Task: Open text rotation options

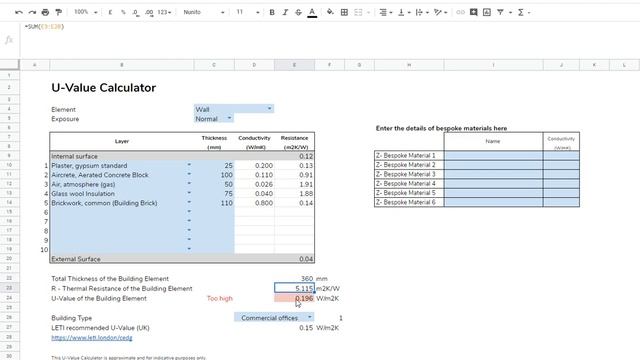Action: click(440, 12)
